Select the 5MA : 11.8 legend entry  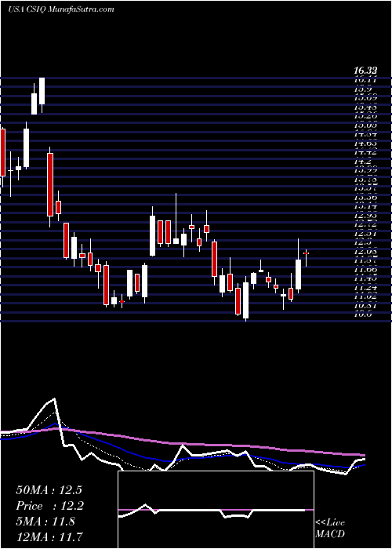tap(45, 522)
